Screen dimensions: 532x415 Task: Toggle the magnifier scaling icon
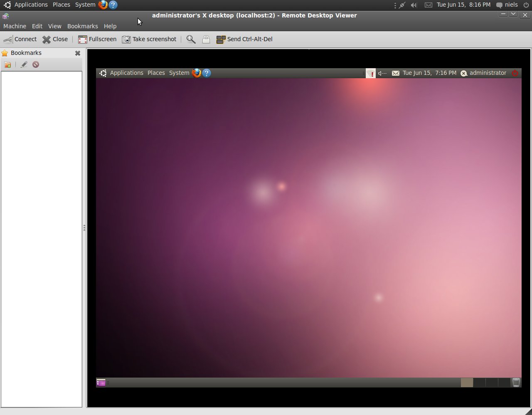191,39
